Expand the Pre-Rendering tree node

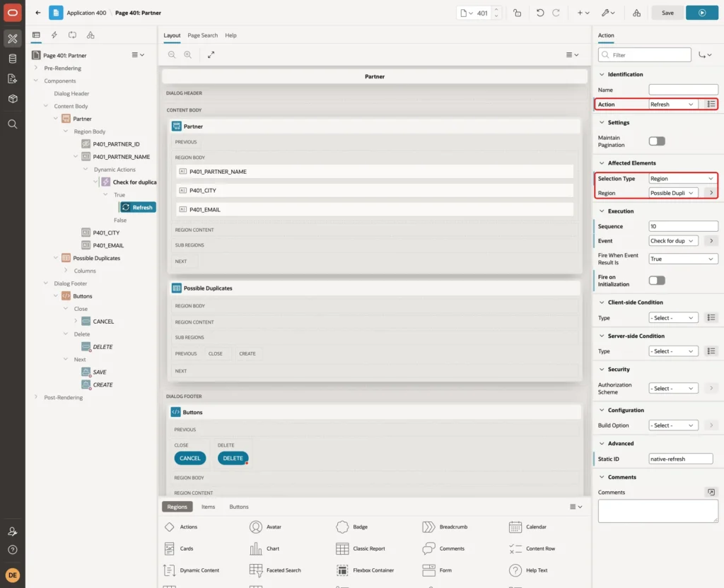pos(36,68)
